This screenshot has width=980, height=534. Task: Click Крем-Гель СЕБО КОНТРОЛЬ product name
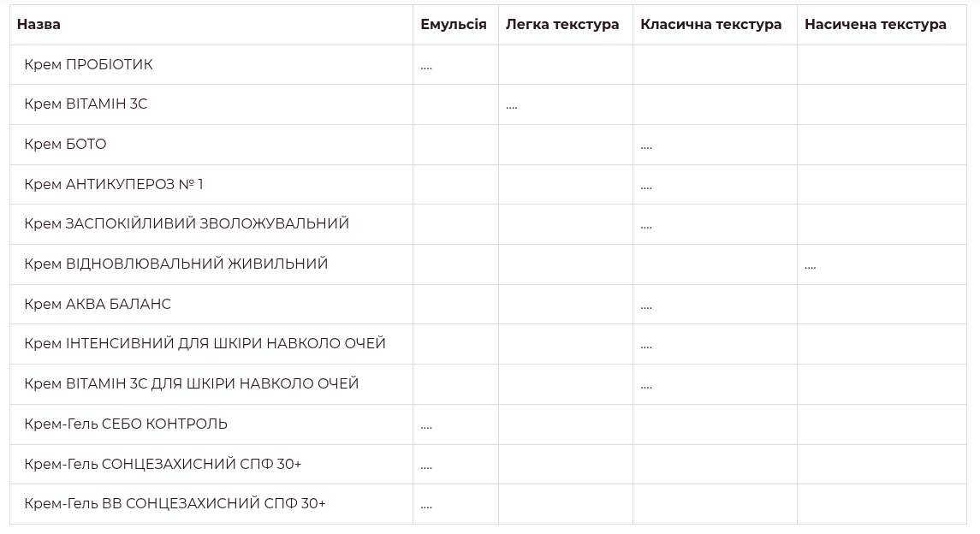(x=126, y=424)
